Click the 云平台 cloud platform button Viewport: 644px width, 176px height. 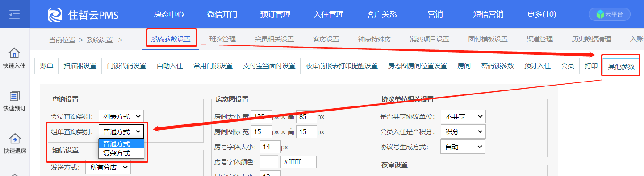pyautogui.click(x=610, y=14)
